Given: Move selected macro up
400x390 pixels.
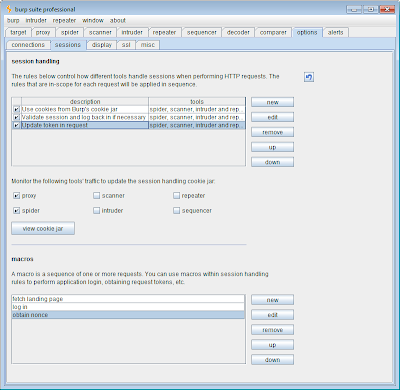Looking at the screenshot, I should 272,345.
